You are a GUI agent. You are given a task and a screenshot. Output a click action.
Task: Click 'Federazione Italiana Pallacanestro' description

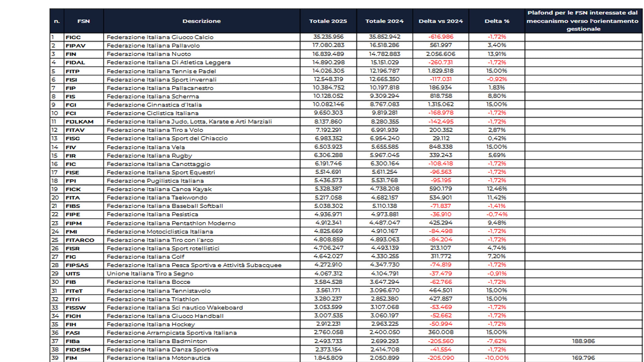tap(160, 88)
